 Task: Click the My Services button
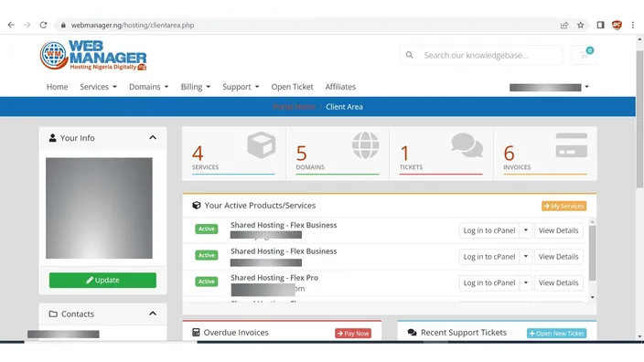[x=563, y=206]
